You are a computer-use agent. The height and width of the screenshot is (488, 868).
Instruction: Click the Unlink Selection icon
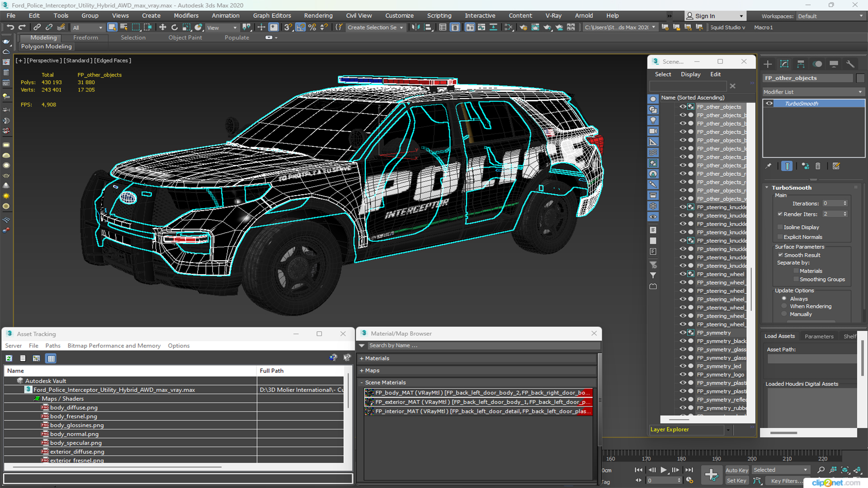pyautogui.click(x=49, y=28)
